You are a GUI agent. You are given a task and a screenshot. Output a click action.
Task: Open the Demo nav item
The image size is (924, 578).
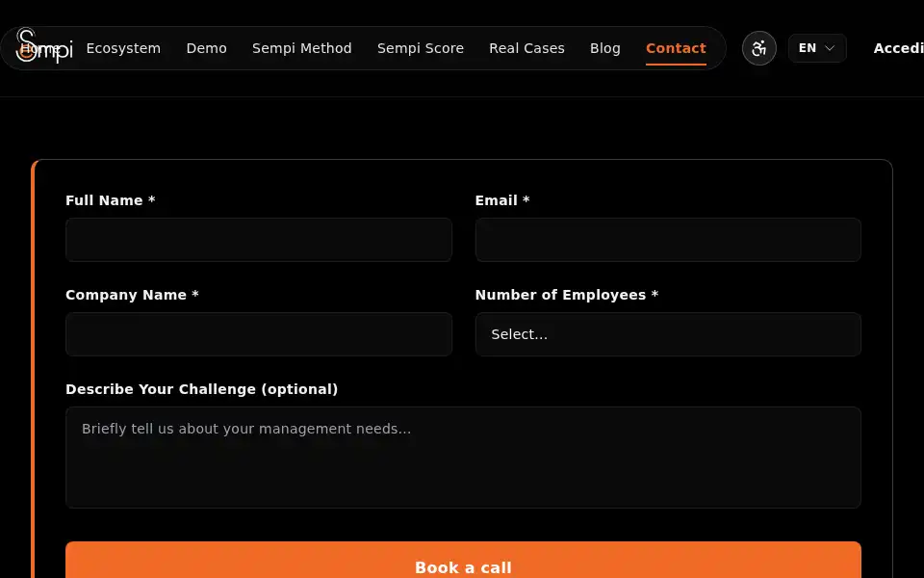(x=206, y=48)
